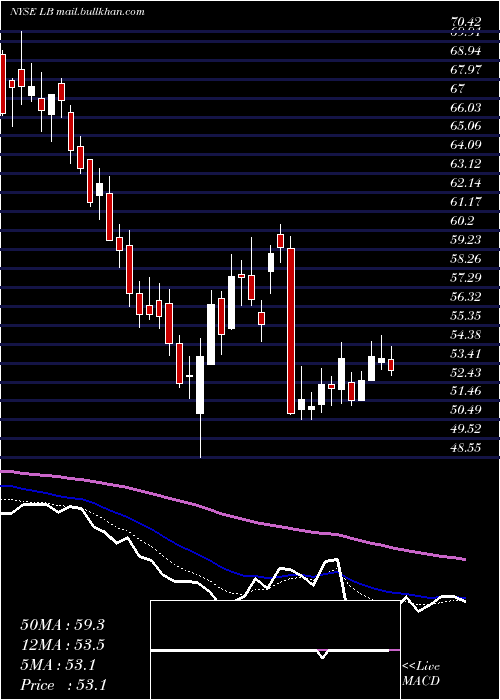
Task: Click the 48.55 price axis label
Action: (466, 447)
